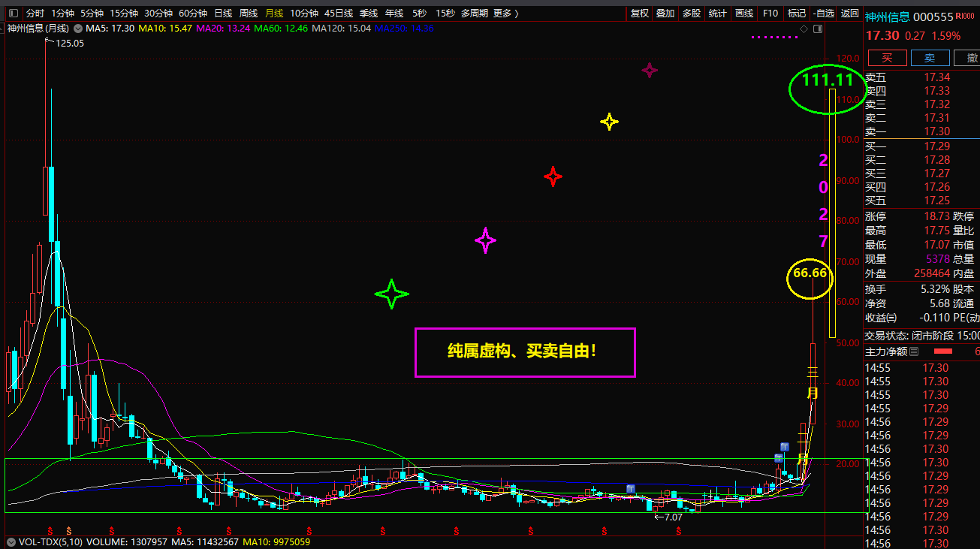The width and height of the screenshot is (980, 549).
Task: Click the stock code 000555
Action: 933,17
